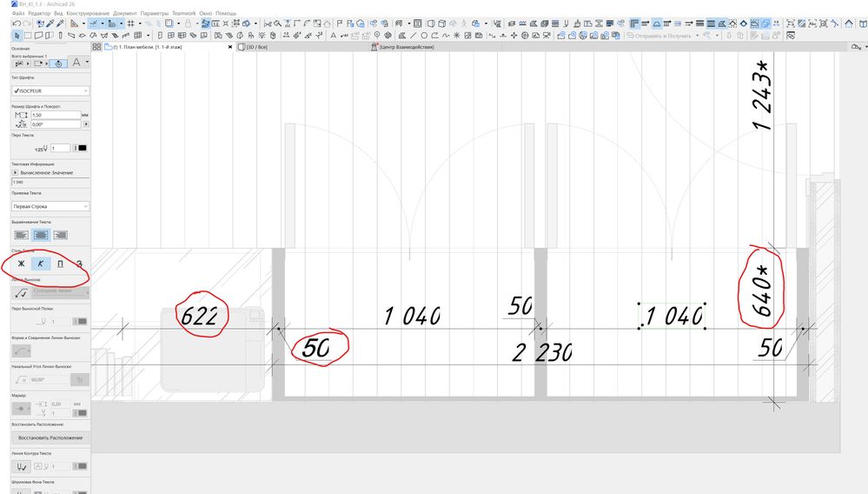Switch to the Центр Взаимодействия tab
Image resolution: width=868 pixels, height=494 pixels.
pyautogui.click(x=402, y=47)
